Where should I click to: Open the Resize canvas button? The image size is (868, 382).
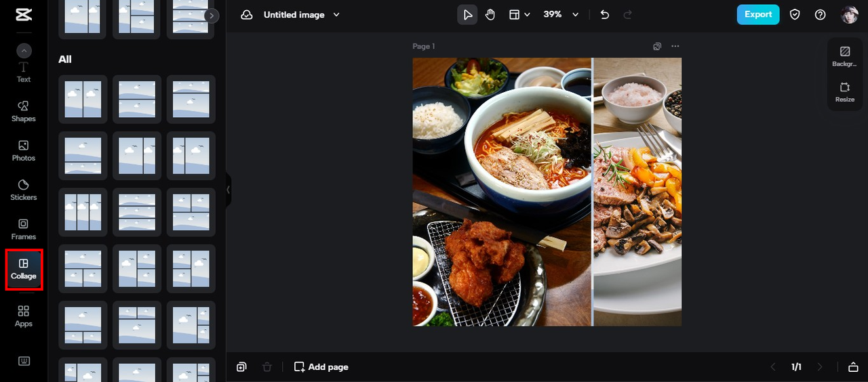[x=845, y=92]
